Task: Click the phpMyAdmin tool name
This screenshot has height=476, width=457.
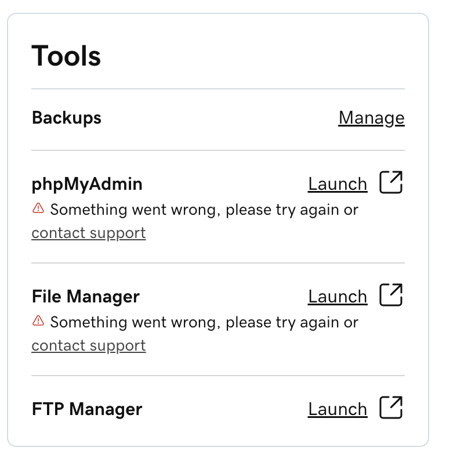Action: (x=87, y=184)
